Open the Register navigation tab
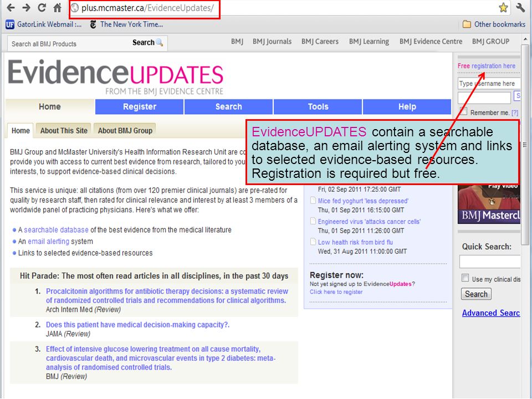Screen dimensions: 532x399 pyautogui.click(x=140, y=106)
